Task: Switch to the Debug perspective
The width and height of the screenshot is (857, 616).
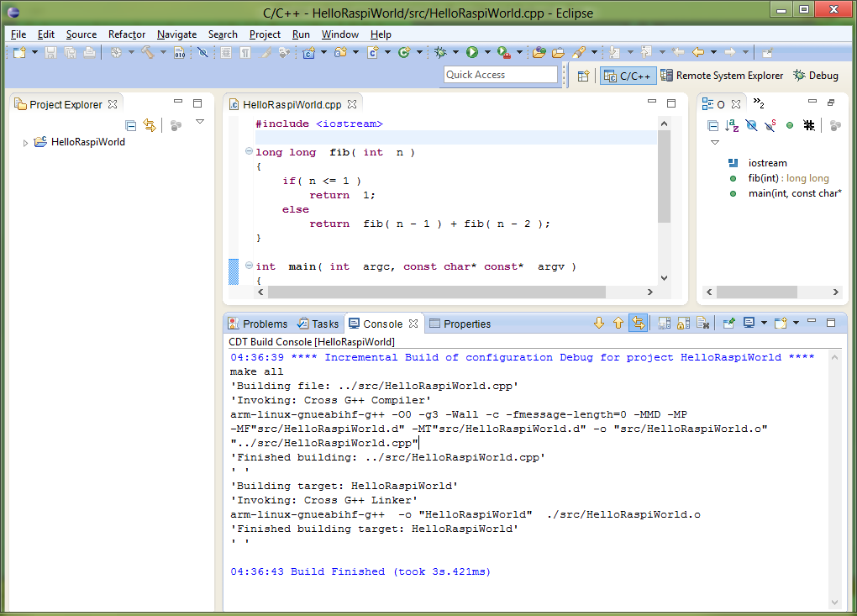Action: pos(816,76)
